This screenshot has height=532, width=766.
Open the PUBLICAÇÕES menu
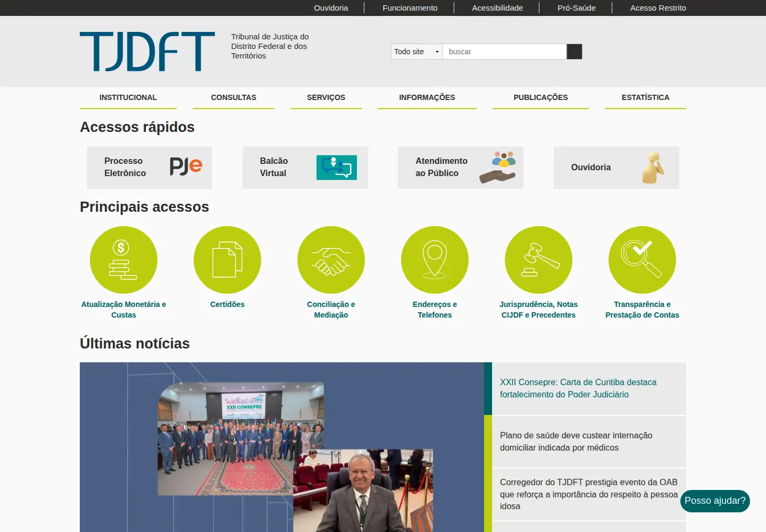click(x=540, y=97)
